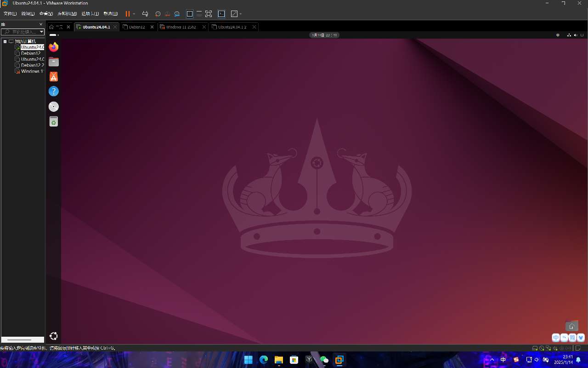Viewport: 588px width, 368px height.
Task: Open the 选项卡 (Tabs) menu
Action: (x=90, y=14)
